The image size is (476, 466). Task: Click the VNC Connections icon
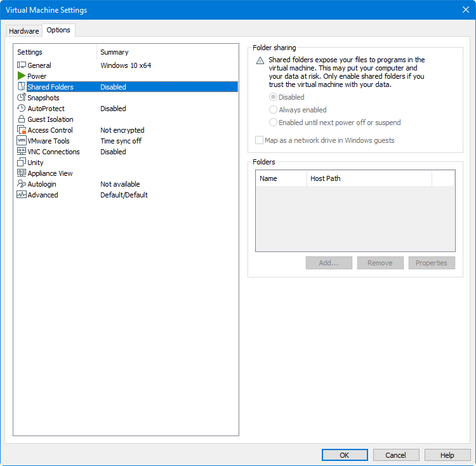[22, 152]
